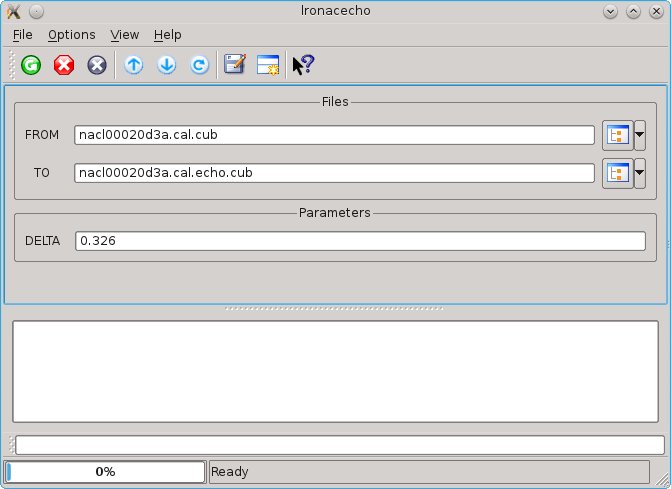
Task: Click the Reset parameters circular-arrow icon
Action: point(200,65)
